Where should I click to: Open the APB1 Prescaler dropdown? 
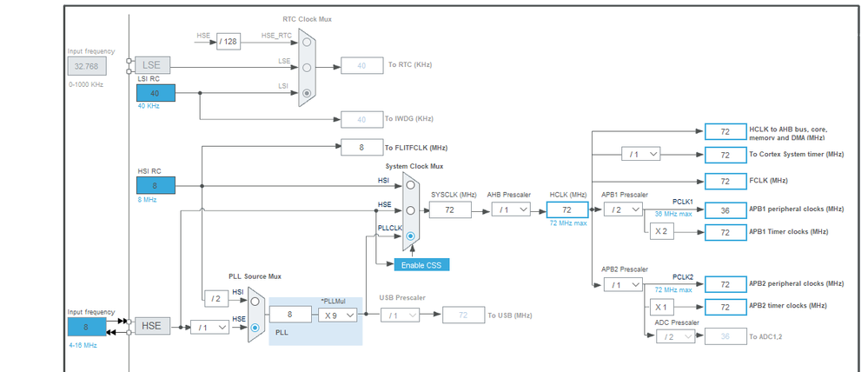623,209
